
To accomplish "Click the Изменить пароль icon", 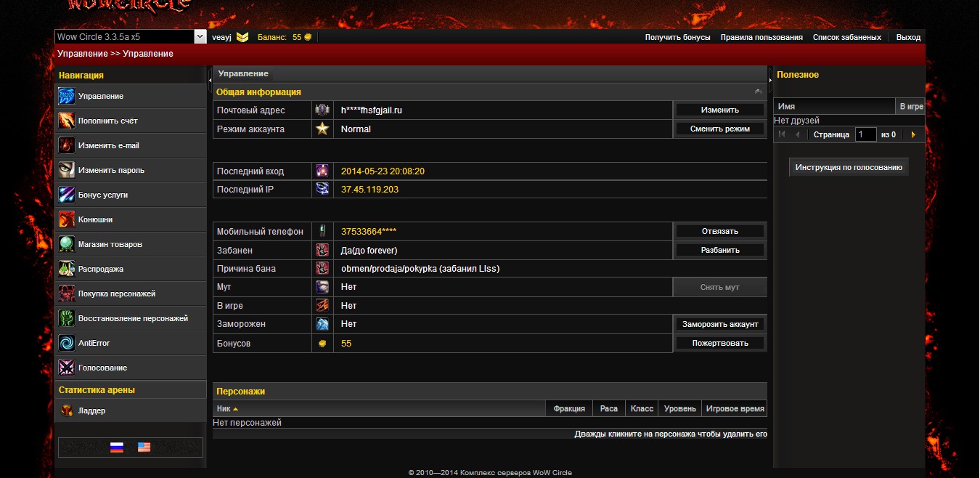I will tap(67, 170).
